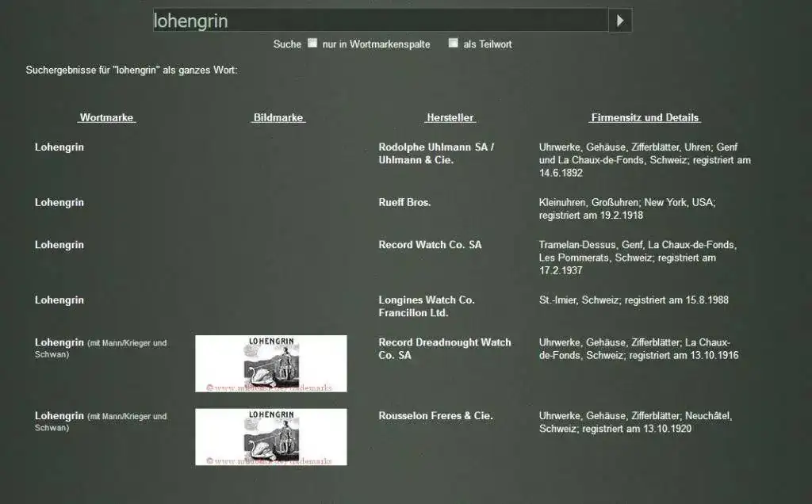Open Lohengrin logo image for Record Dreadnought

click(271, 363)
